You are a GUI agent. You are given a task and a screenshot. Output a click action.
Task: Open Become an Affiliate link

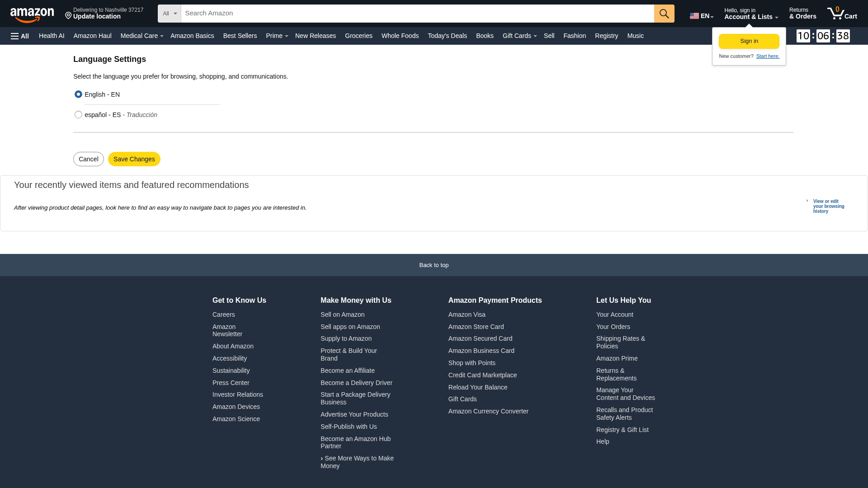tap(348, 371)
